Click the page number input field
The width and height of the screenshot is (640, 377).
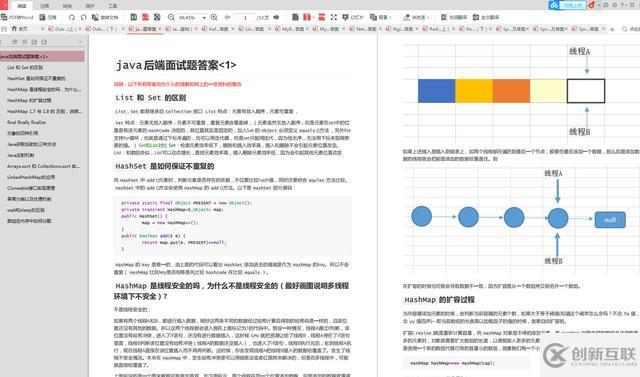[x=245, y=18]
